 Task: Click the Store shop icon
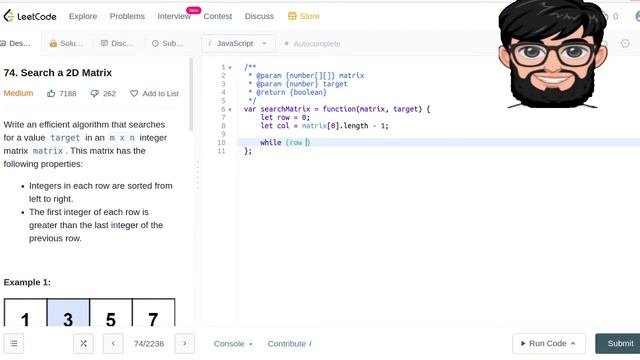pyautogui.click(x=292, y=16)
